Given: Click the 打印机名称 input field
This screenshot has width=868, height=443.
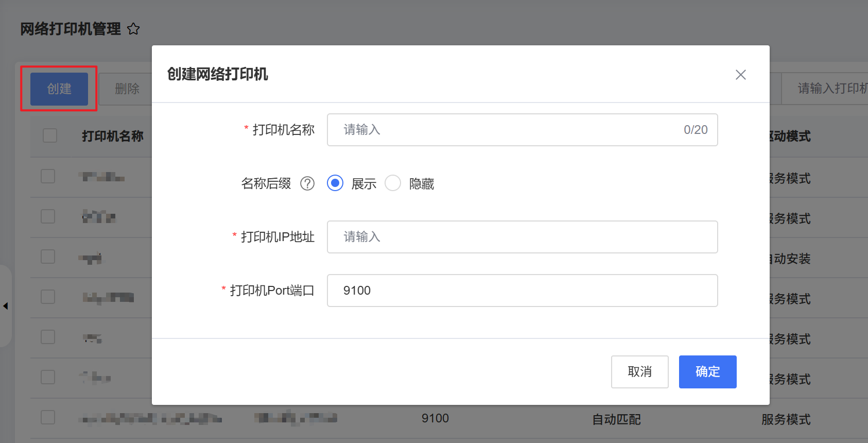Looking at the screenshot, I should click(510, 130).
